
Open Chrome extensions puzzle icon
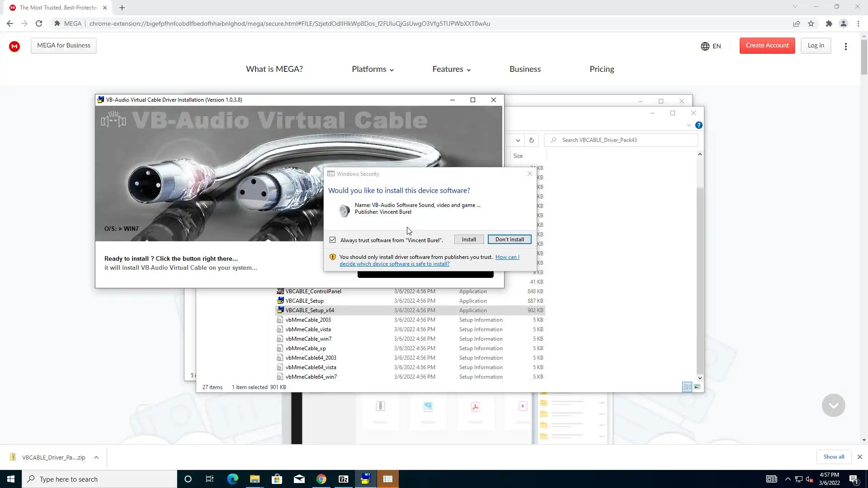coord(829,23)
